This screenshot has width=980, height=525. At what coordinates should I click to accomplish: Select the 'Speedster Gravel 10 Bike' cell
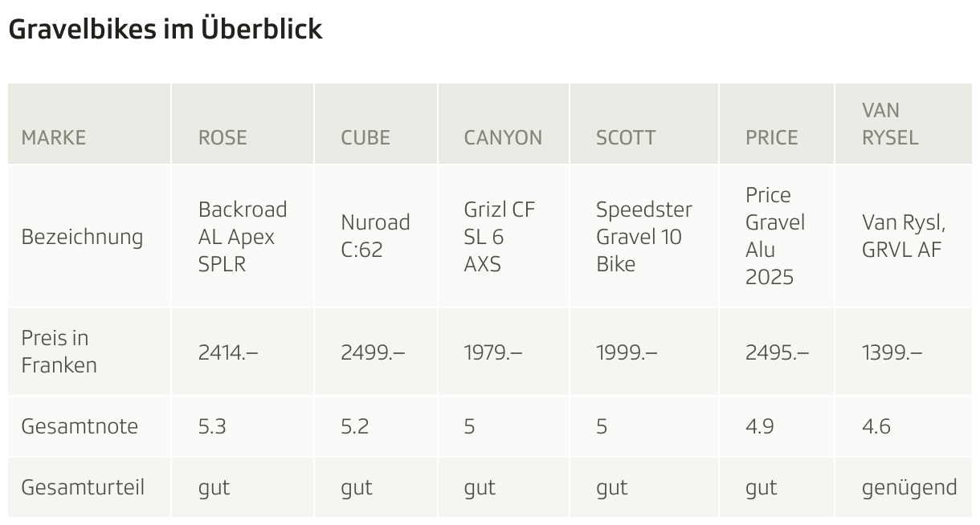coord(643,237)
